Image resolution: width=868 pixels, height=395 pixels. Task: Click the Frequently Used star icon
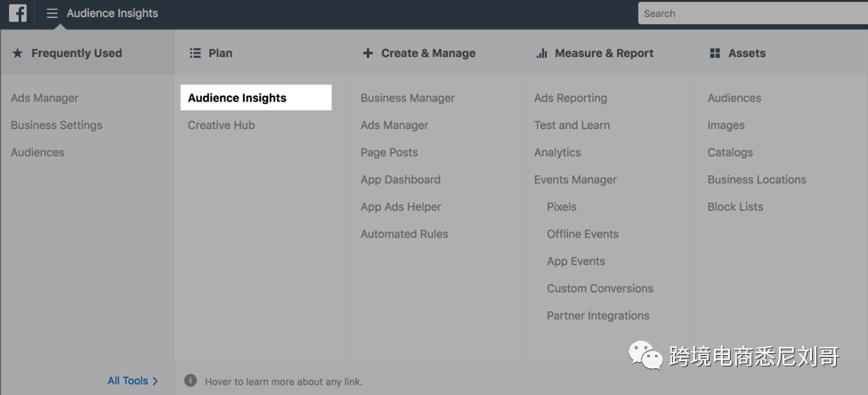pos(18,53)
